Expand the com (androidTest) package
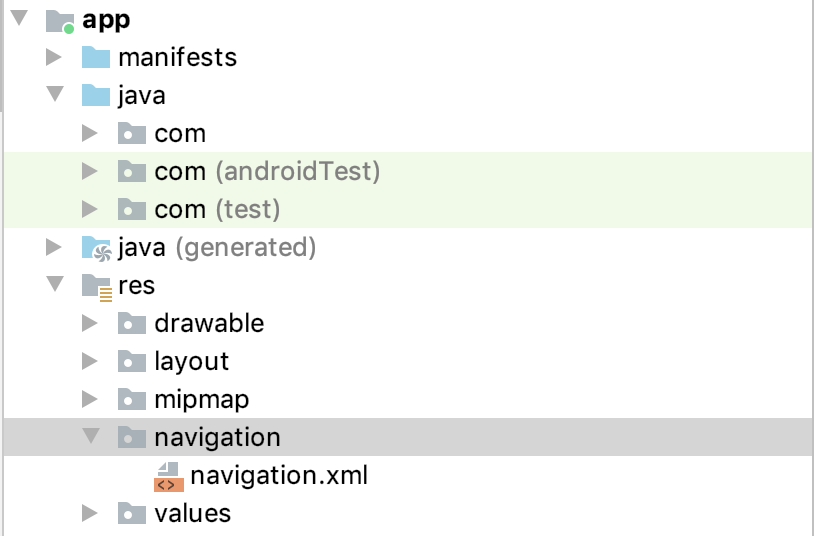This screenshot has height=536, width=814. point(90,171)
